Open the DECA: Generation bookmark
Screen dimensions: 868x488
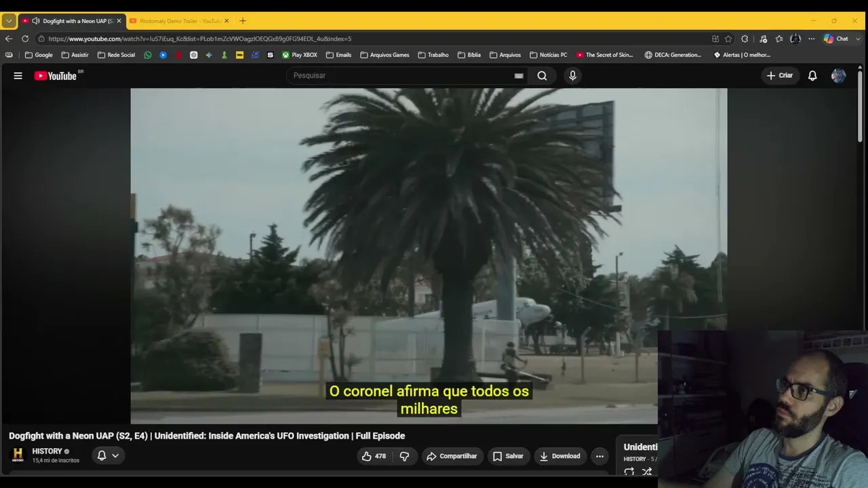[x=673, y=55]
